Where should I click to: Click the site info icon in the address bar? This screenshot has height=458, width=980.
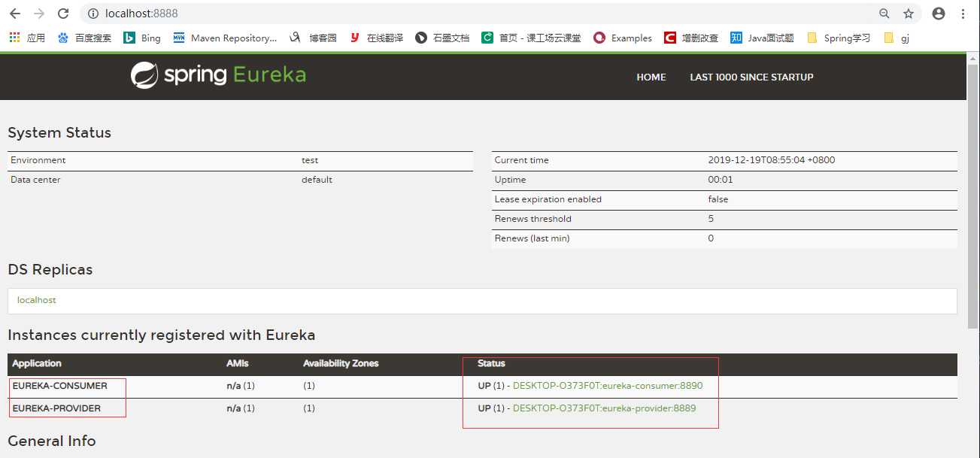click(93, 14)
